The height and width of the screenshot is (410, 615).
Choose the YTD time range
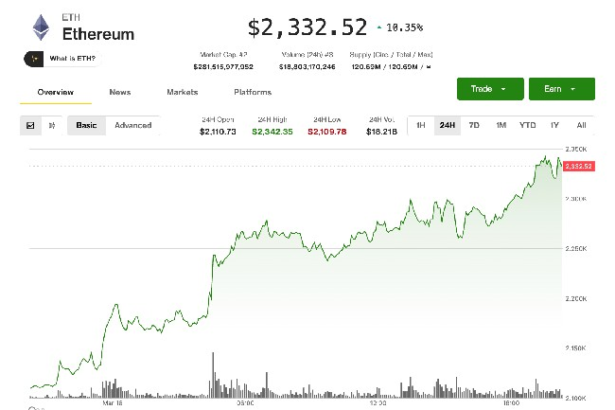(527, 125)
